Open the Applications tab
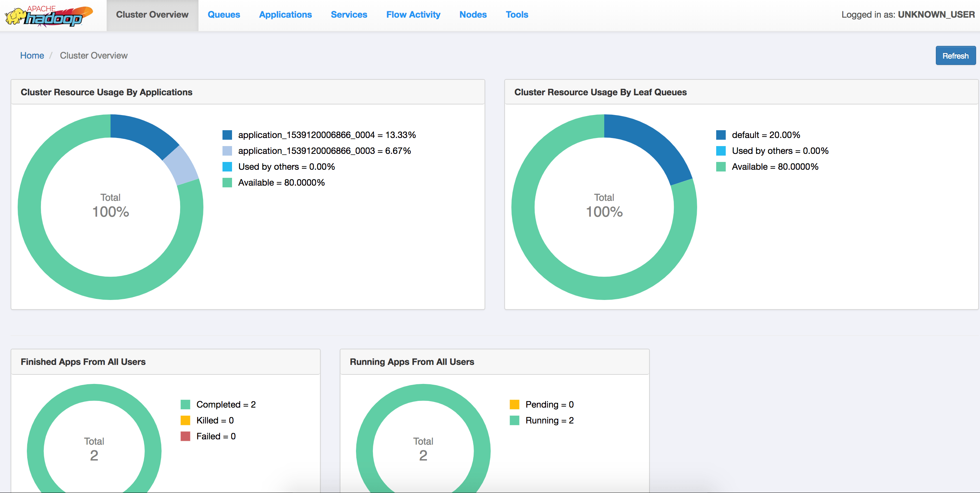The height and width of the screenshot is (493, 980). [x=285, y=15]
